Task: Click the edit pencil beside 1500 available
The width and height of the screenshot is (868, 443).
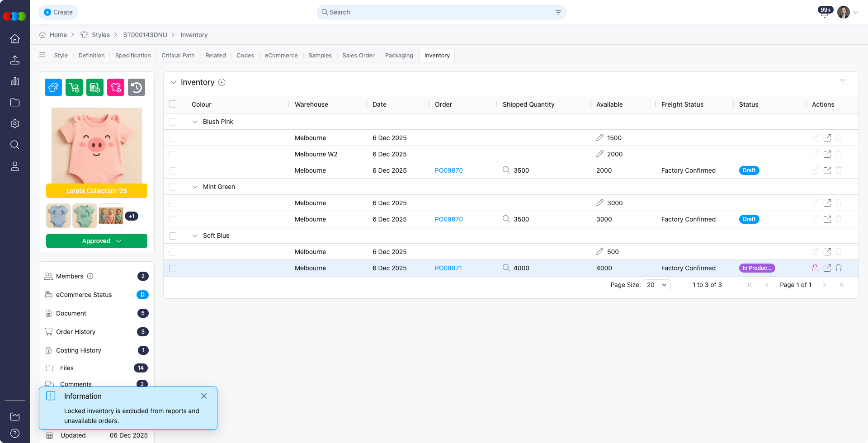Action: point(600,138)
